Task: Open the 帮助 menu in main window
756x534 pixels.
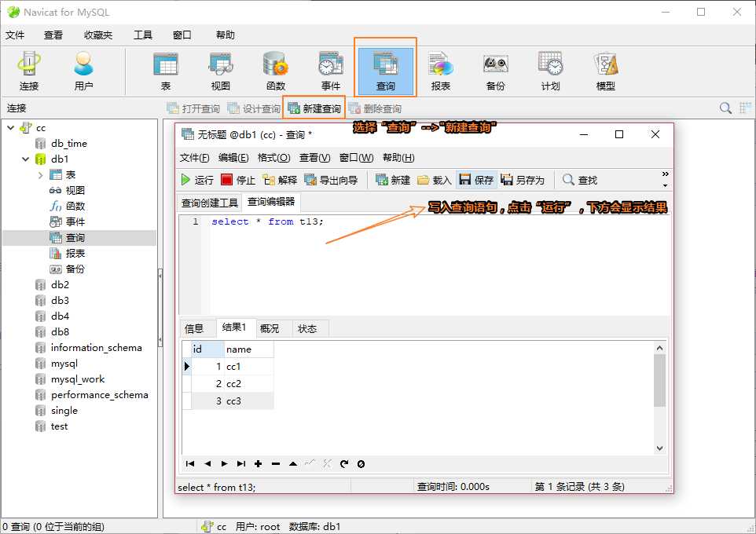Action: (x=226, y=35)
